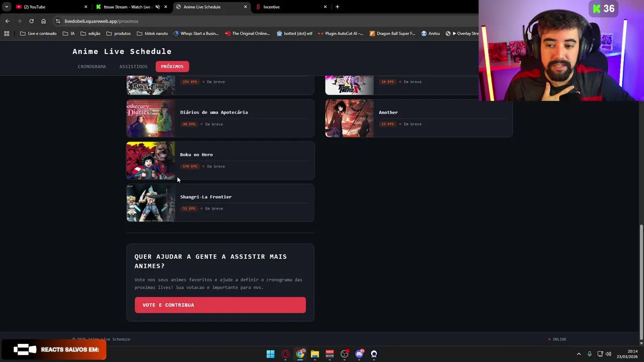644x362 pixels.
Task: Open the apps grid in bookmarks bar
Action: [7, 34]
